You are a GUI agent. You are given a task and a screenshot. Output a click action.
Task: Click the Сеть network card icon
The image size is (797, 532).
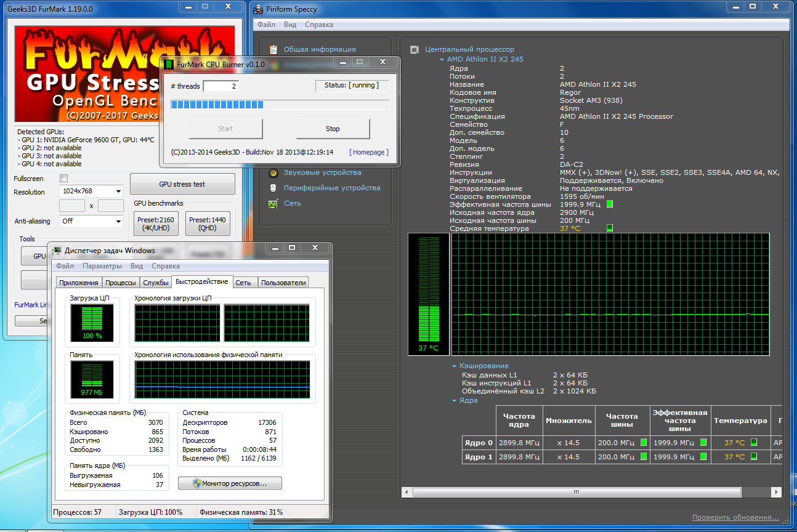(x=274, y=204)
